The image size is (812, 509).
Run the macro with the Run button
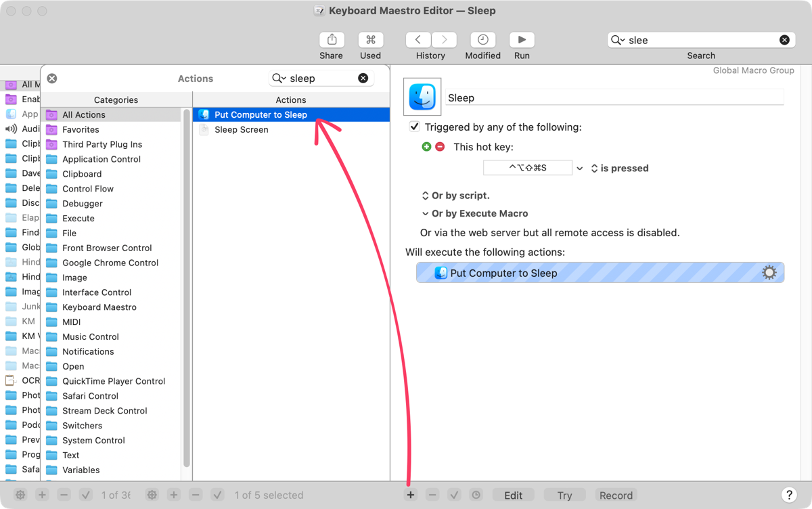[522, 40]
